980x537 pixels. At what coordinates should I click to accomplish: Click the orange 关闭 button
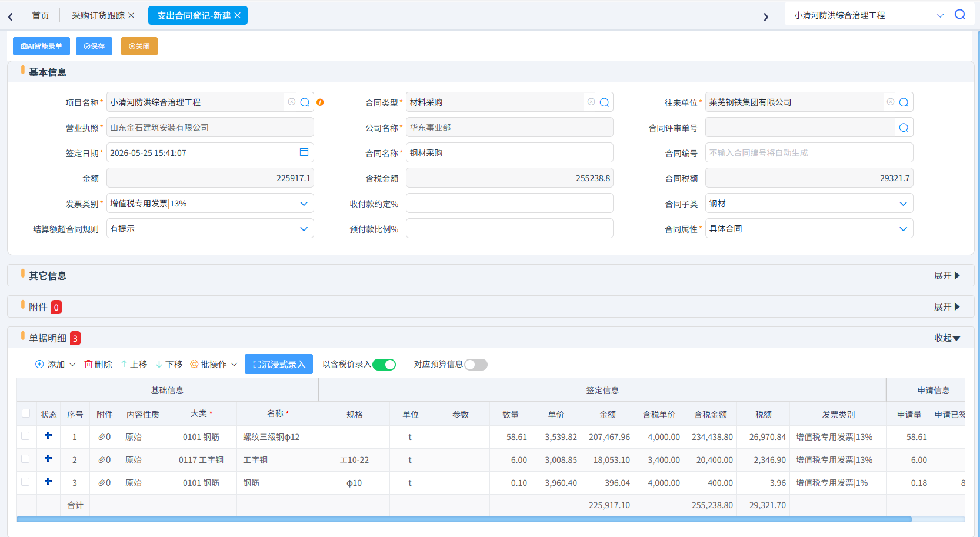tap(139, 46)
